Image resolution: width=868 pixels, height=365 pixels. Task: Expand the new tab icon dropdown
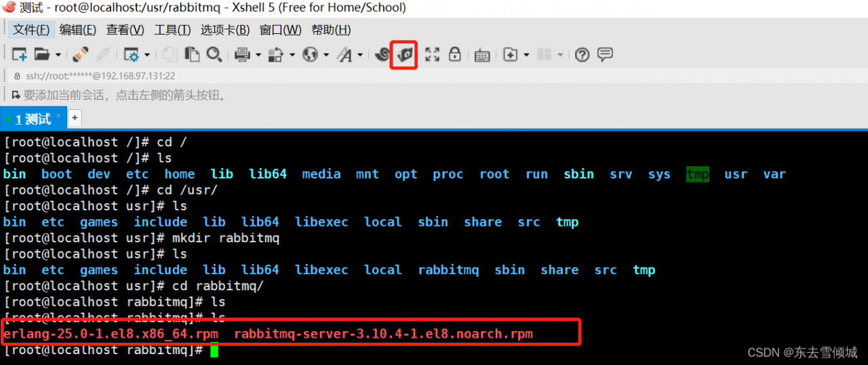[526, 56]
